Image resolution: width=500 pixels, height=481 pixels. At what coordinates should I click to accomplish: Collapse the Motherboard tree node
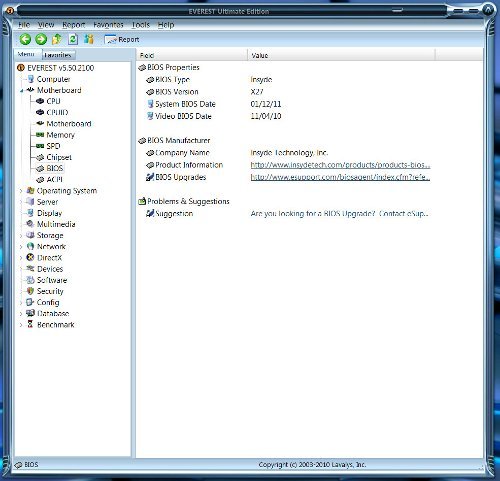[21, 91]
